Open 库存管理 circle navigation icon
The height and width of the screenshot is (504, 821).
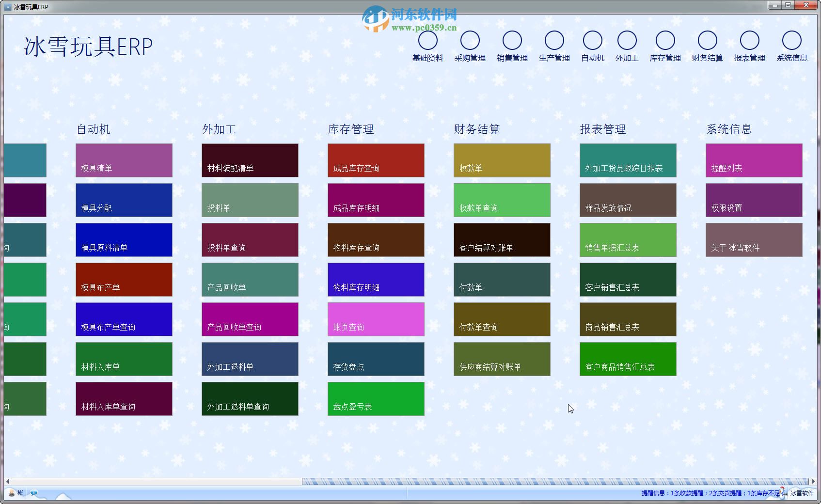pyautogui.click(x=665, y=40)
